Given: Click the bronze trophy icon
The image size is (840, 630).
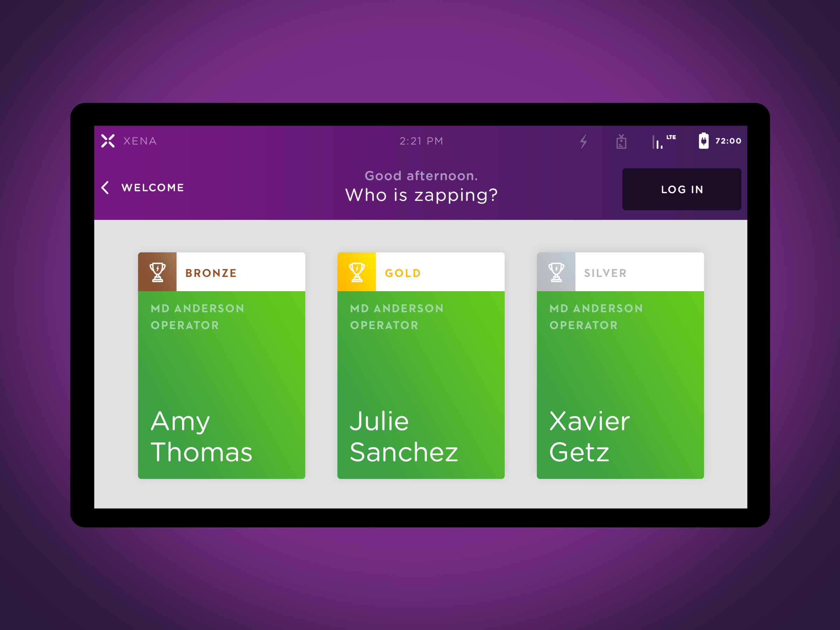Looking at the screenshot, I should point(157,272).
